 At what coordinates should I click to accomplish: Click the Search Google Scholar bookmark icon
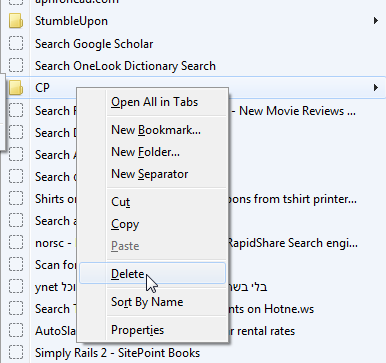[x=16, y=43]
